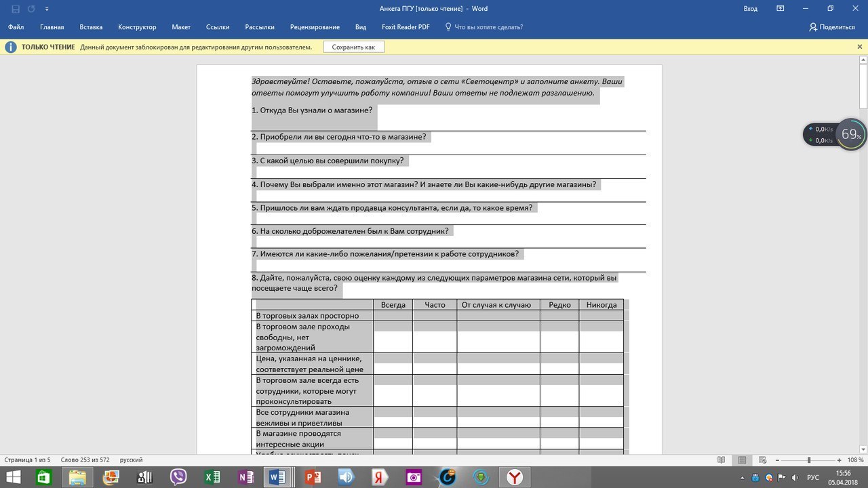Screen dimensions: 868x488
Task: Switch to Print Layout view
Action: 743,460
